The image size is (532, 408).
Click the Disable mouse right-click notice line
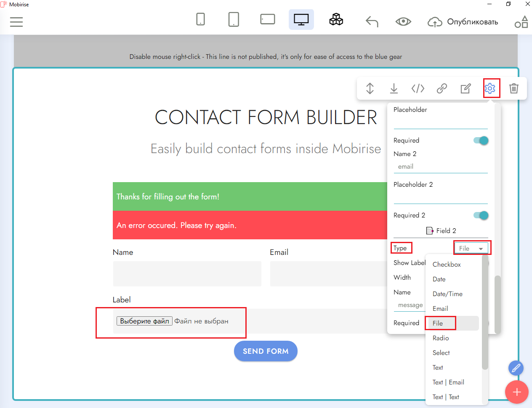click(x=266, y=56)
